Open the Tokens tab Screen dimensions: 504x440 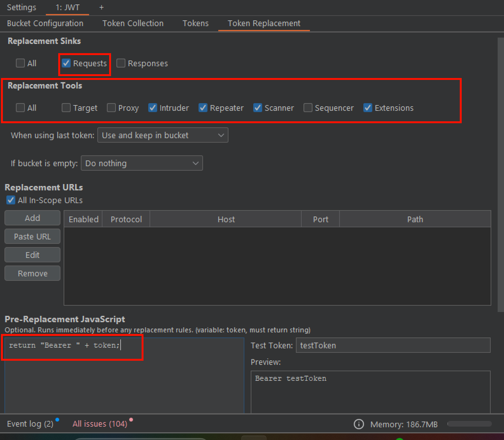click(195, 23)
